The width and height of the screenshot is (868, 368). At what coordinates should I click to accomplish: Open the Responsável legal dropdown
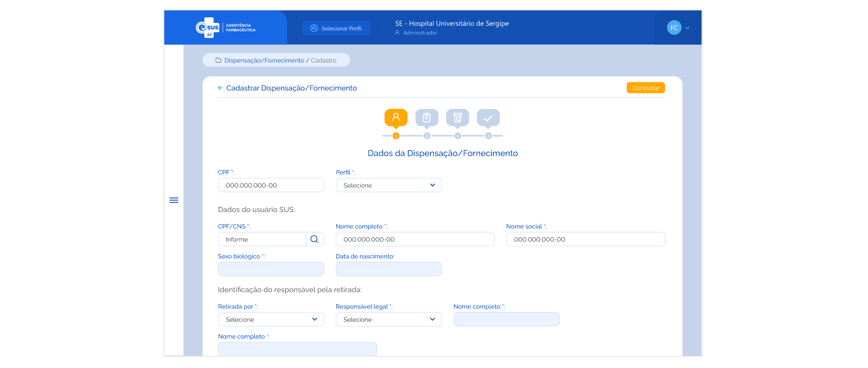click(x=388, y=319)
